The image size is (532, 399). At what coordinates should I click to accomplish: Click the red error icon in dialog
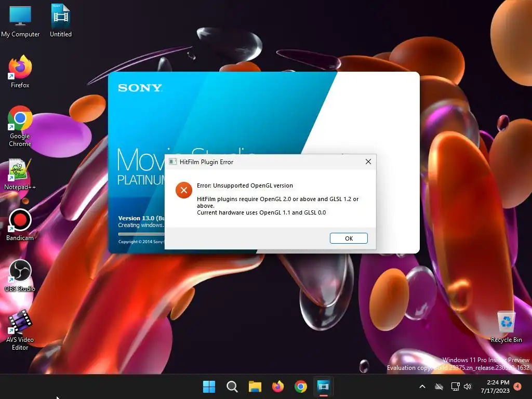pyautogui.click(x=183, y=190)
